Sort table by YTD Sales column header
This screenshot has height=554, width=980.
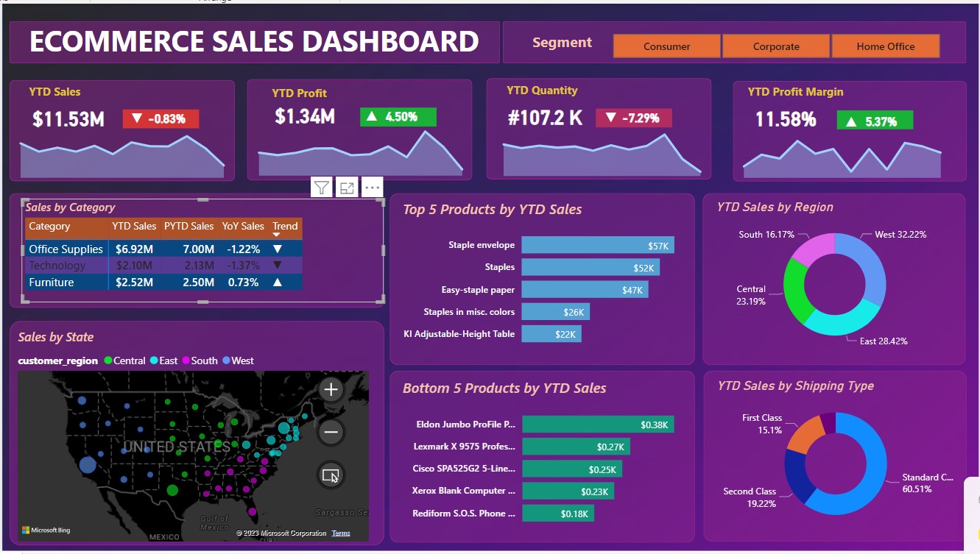click(134, 227)
